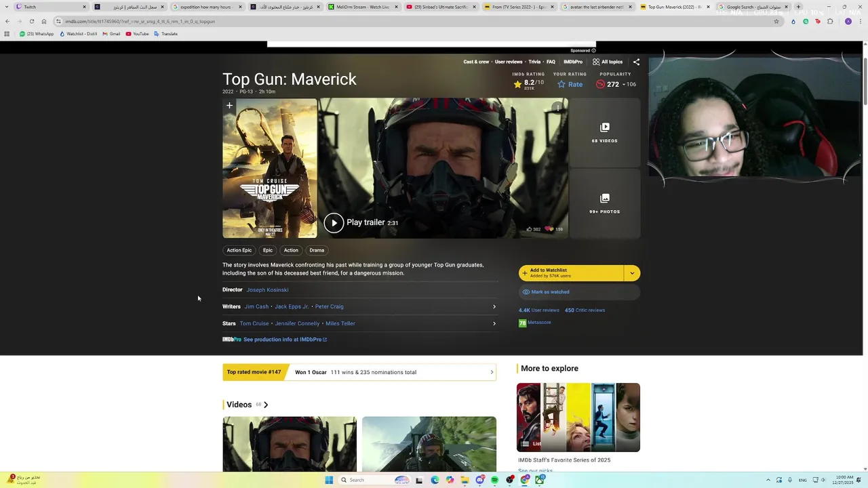This screenshot has width=868, height=488.
Task: Reload the page in Chrome
Action: tap(31, 21)
